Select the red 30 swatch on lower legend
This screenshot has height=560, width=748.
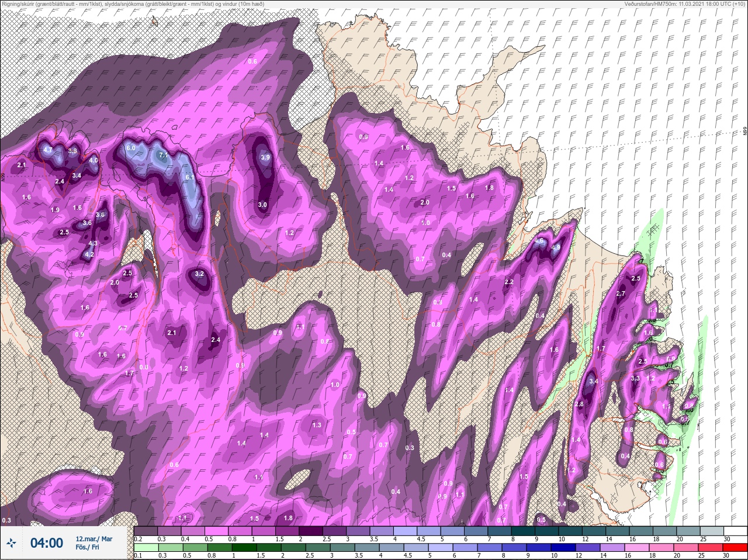point(735,548)
